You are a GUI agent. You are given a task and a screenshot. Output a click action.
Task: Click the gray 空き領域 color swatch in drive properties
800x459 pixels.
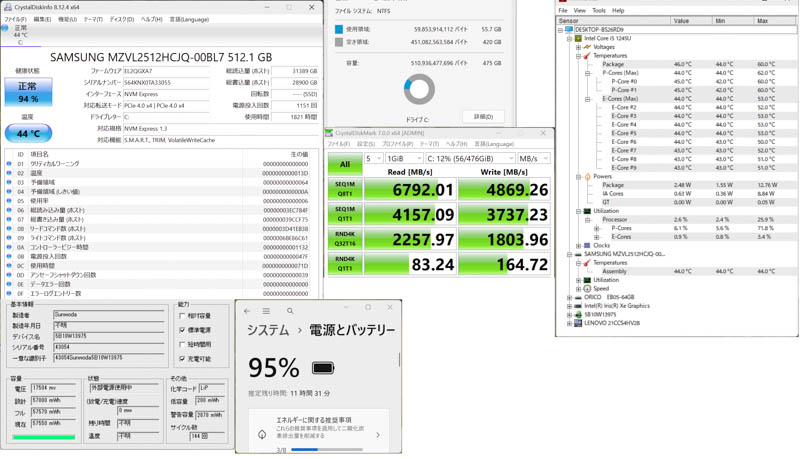[339, 42]
